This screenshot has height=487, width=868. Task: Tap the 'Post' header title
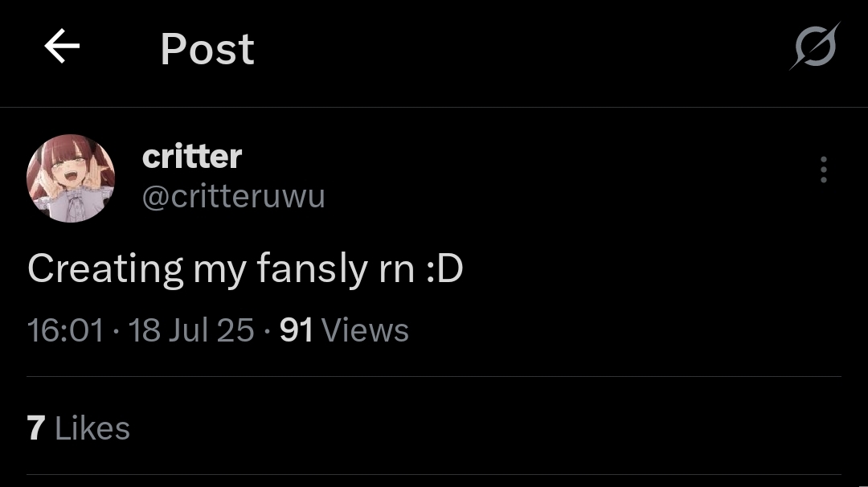(x=207, y=49)
